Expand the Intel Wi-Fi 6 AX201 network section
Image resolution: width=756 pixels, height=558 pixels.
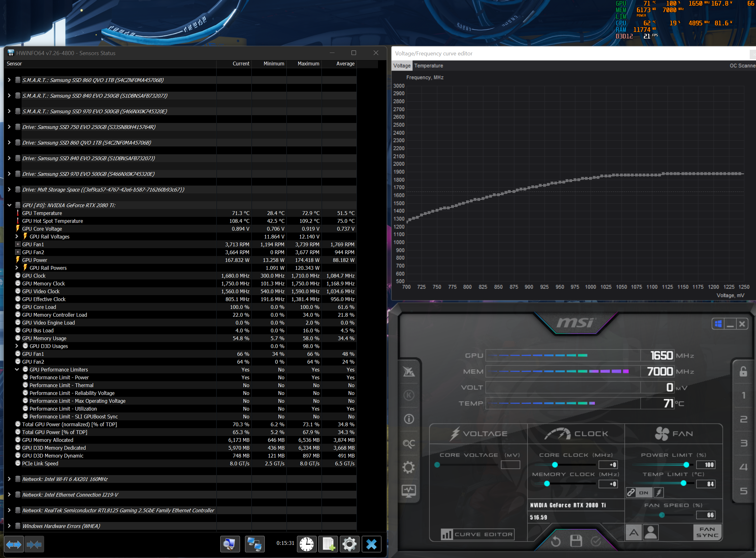coord(9,479)
